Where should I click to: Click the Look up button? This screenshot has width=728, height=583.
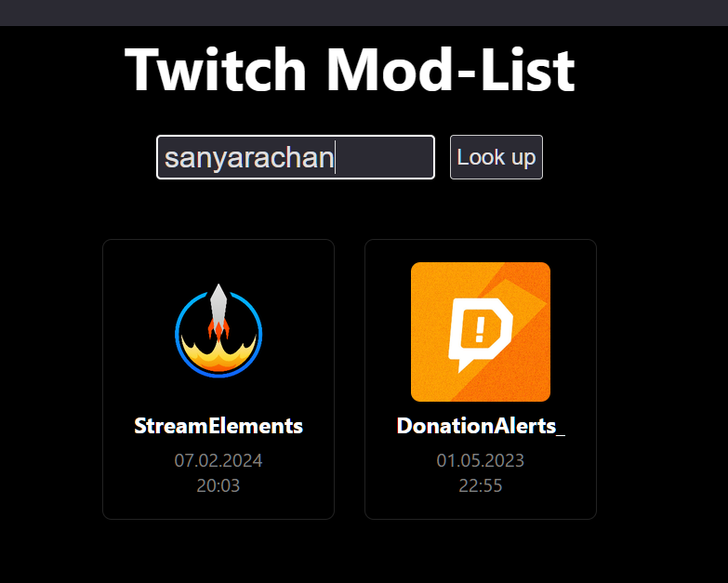pos(496,157)
